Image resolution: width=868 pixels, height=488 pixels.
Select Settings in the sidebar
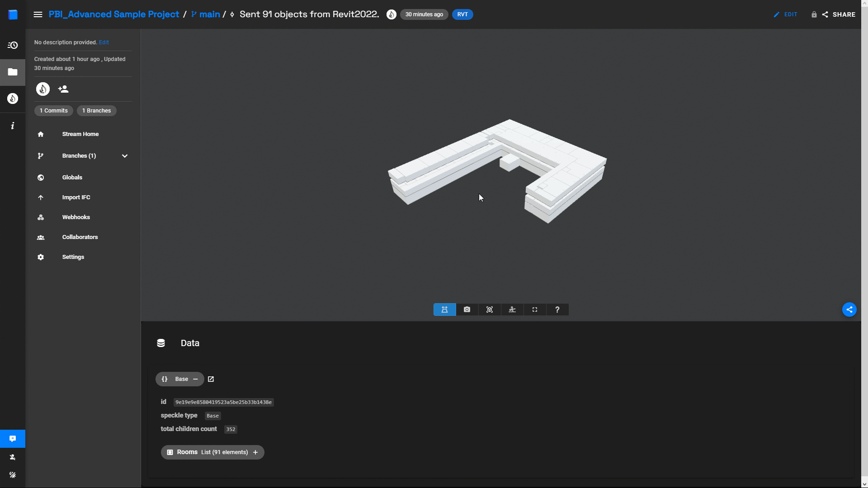[73, 257]
